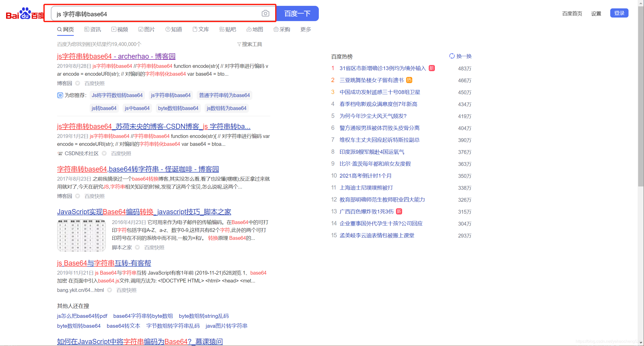
Task: Expand the 更多 menu
Action: (x=306, y=29)
